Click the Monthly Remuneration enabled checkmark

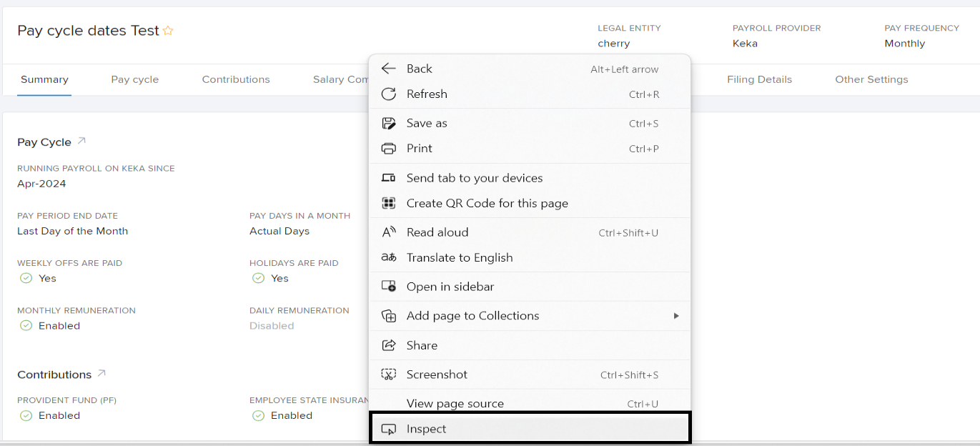click(x=26, y=325)
